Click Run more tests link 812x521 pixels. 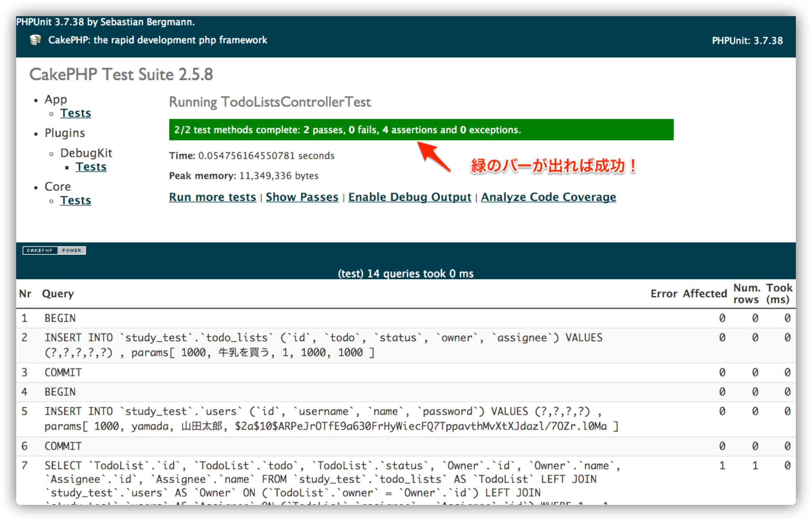click(213, 197)
